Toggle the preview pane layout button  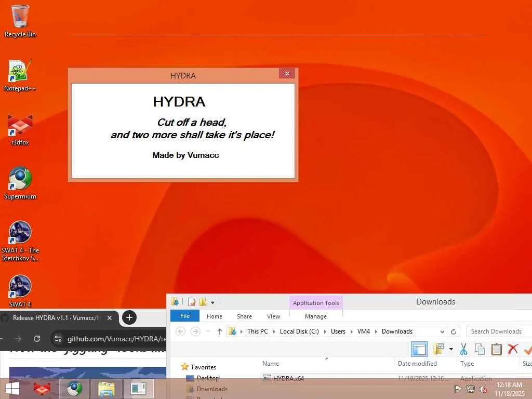419,349
